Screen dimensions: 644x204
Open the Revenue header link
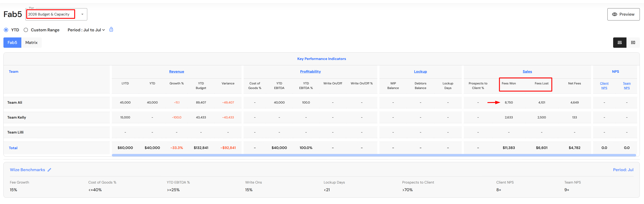click(177, 72)
